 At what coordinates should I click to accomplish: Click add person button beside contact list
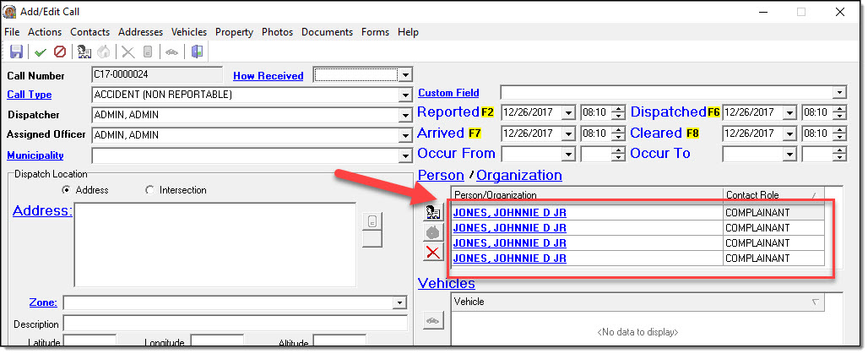point(432,212)
